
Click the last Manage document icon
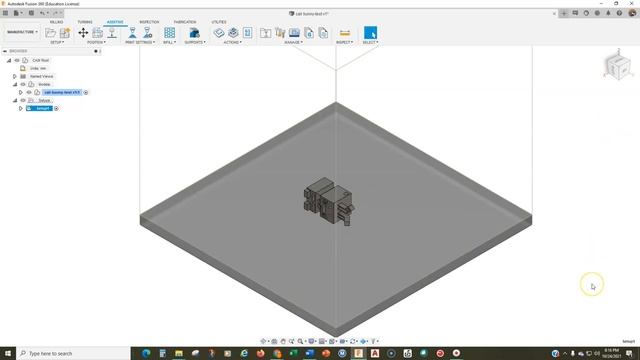coord(323,33)
